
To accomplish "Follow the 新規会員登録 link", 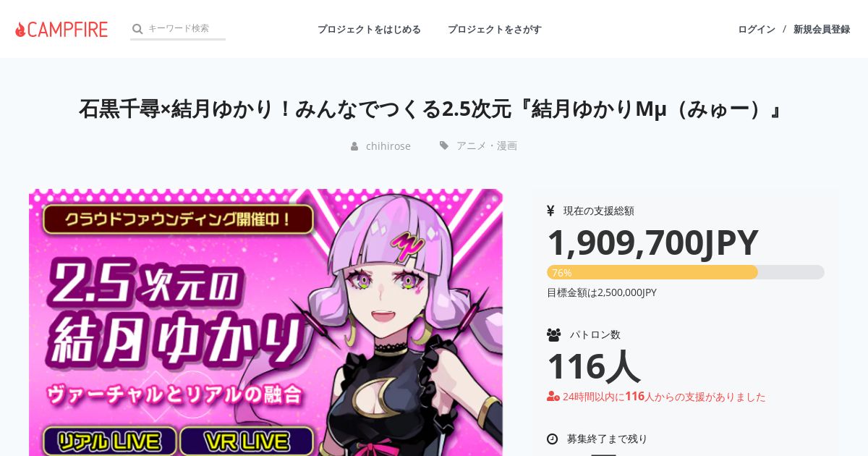I will click(822, 29).
